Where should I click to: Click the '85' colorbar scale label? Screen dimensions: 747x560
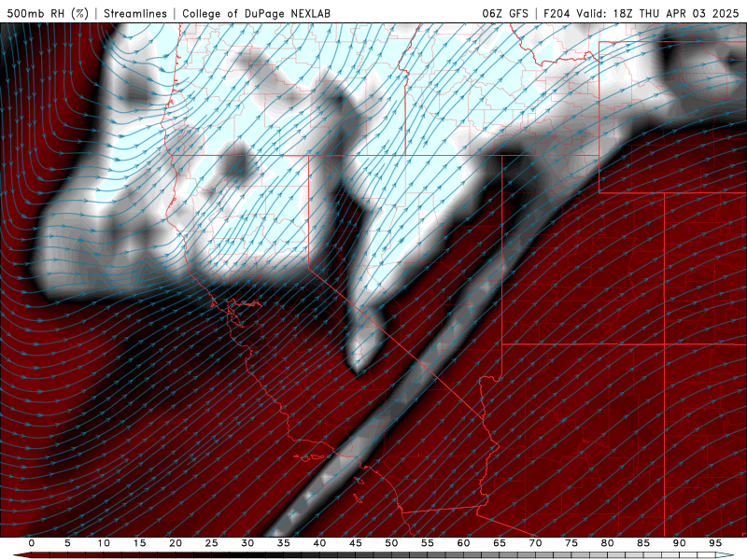pos(643,543)
